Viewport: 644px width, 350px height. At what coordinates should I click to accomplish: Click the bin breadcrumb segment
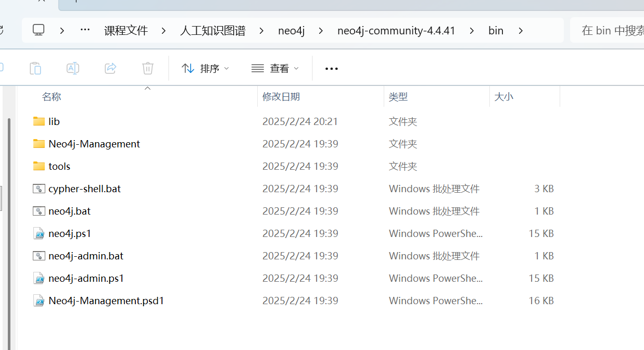pos(496,31)
